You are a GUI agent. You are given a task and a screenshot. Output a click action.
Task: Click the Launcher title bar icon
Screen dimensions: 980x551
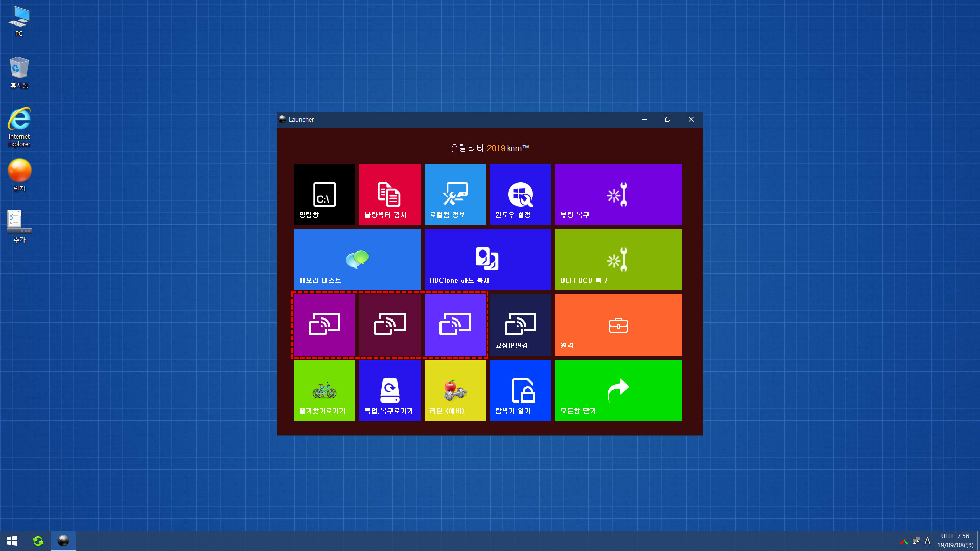tap(282, 119)
